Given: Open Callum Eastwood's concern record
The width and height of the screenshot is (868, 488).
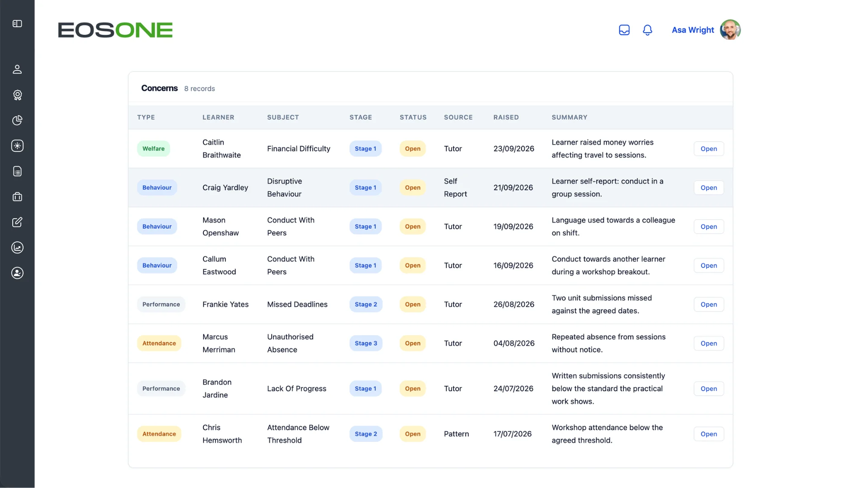Looking at the screenshot, I should [708, 265].
